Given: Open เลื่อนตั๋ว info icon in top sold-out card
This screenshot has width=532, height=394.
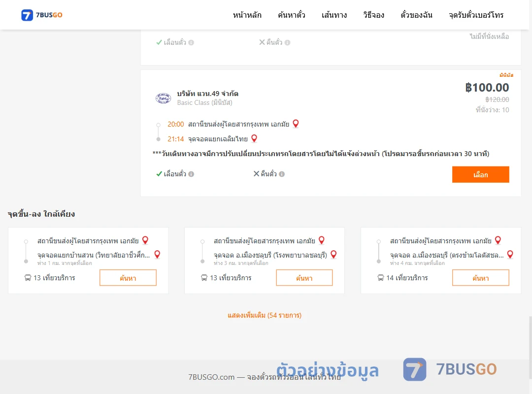Looking at the screenshot, I should 191,43.
